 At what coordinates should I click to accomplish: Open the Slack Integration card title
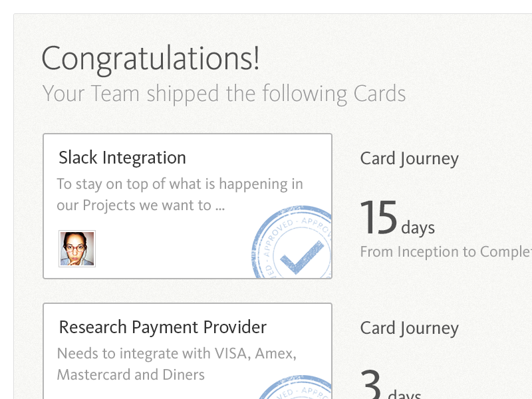pos(122,158)
